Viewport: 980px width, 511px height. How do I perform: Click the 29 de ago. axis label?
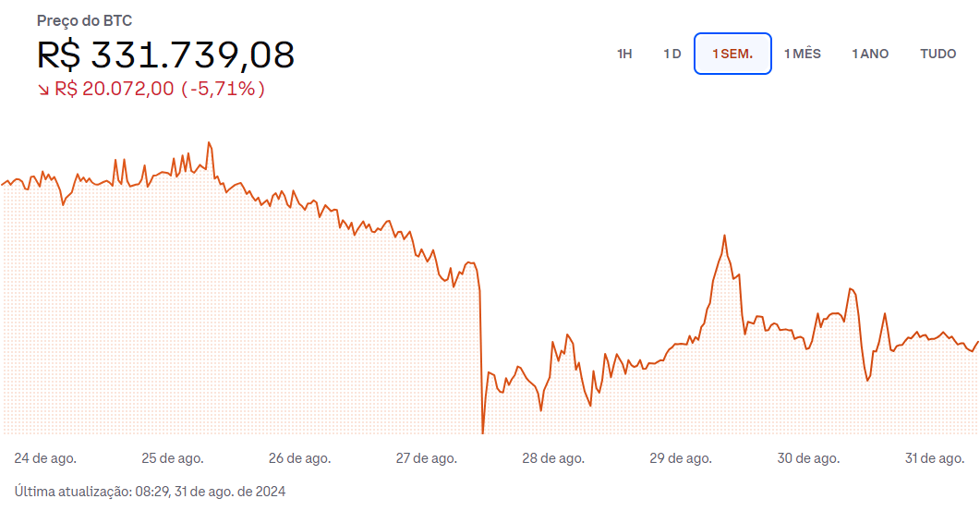(681, 458)
